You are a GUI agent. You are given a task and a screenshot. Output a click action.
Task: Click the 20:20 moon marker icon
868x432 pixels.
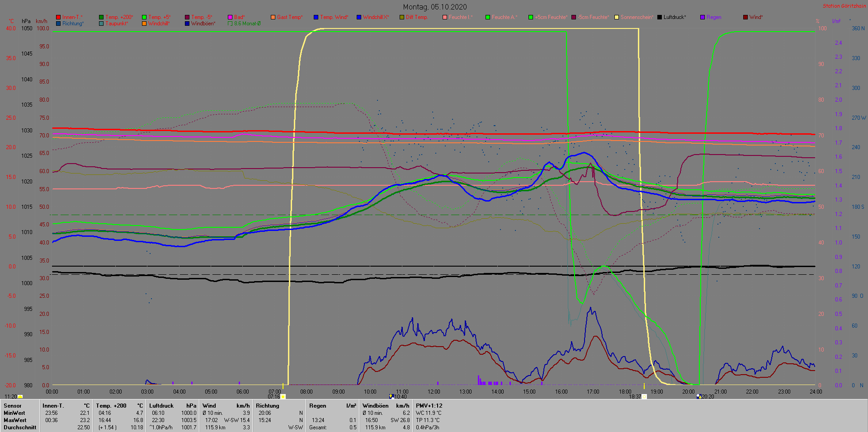pos(699,397)
